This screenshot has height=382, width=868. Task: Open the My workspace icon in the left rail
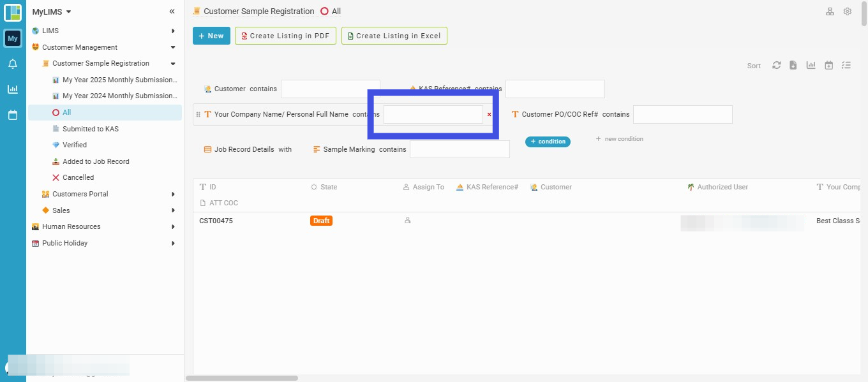coord(13,38)
